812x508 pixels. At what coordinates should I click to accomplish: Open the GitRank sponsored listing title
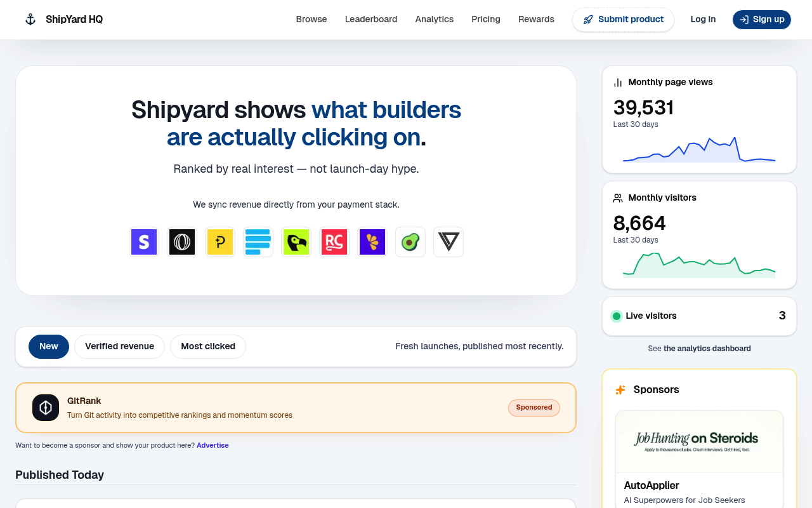coord(84,401)
